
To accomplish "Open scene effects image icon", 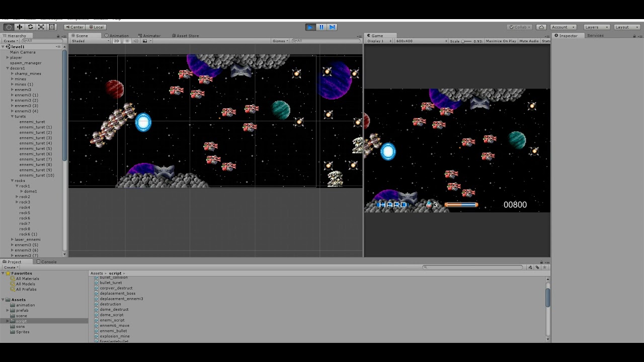I will click(145, 41).
